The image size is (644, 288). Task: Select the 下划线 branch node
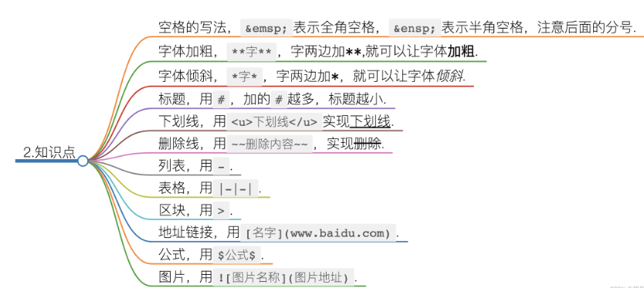pyautogui.click(x=276, y=122)
